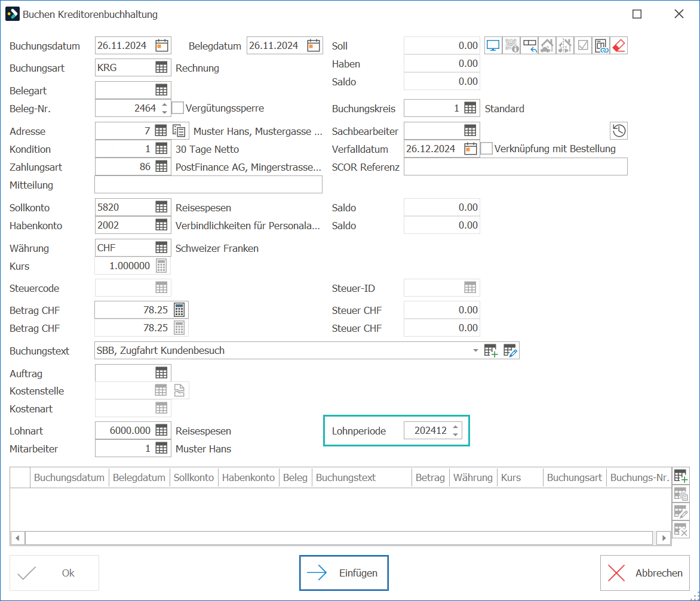Viewport: 700px width, 601px height.
Task: Enable the Vergütungssperre checkbox
Action: point(177,108)
